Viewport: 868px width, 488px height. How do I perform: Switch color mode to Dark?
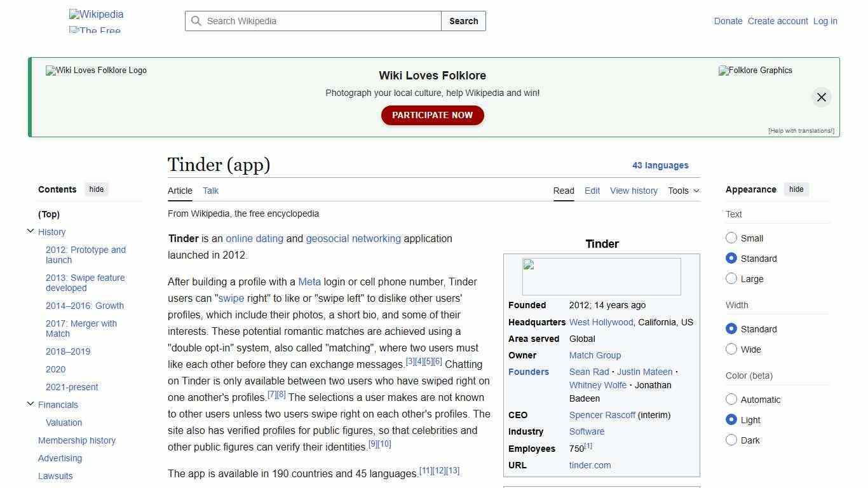tap(731, 440)
